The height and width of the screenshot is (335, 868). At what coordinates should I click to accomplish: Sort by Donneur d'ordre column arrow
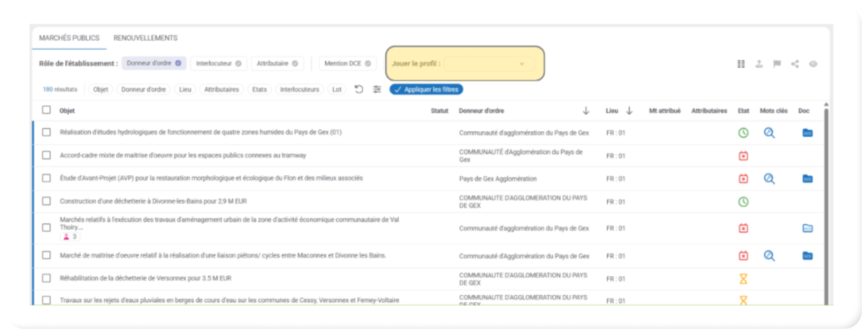point(586,110)
